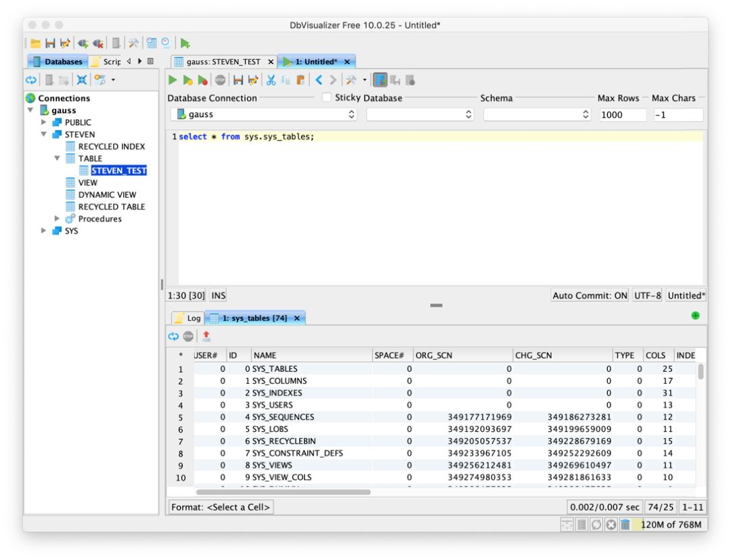Show tab list button beside Scripts

[x=150, y=61]
